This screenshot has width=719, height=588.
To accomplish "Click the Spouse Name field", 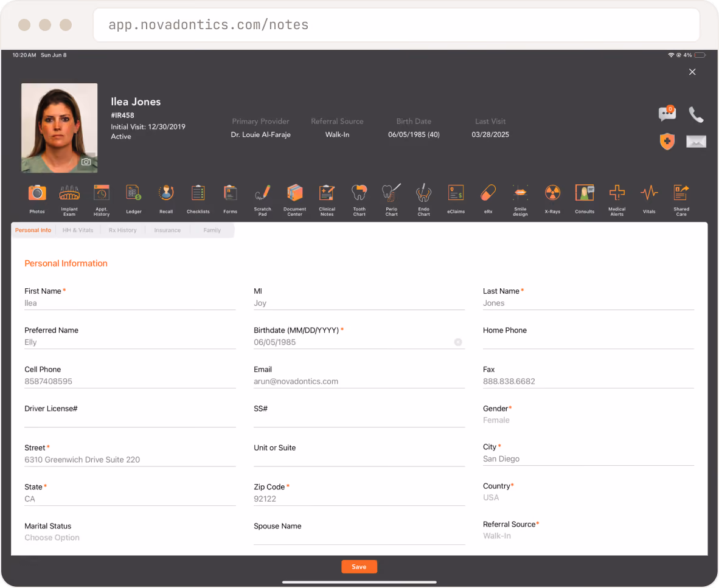I will [x=359, y=538].
